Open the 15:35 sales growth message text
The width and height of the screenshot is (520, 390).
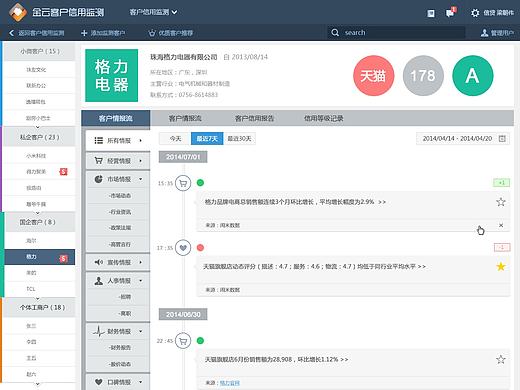coord(295,202)
